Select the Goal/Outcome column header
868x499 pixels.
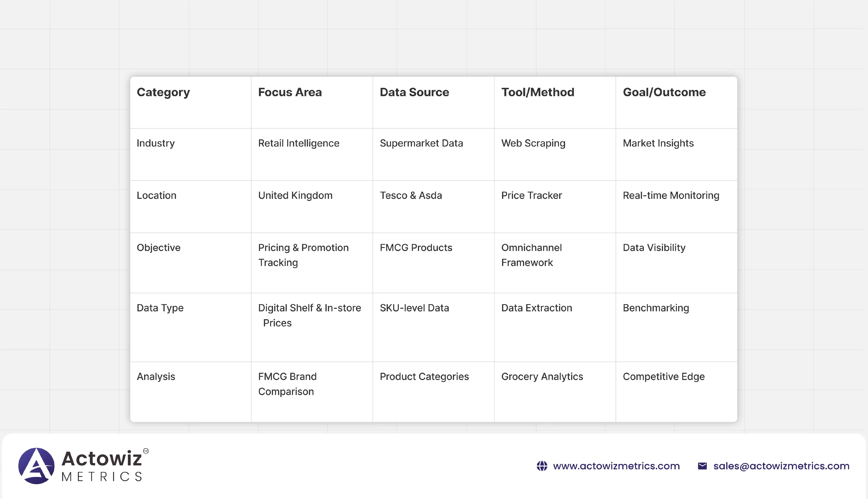point(664,92)
